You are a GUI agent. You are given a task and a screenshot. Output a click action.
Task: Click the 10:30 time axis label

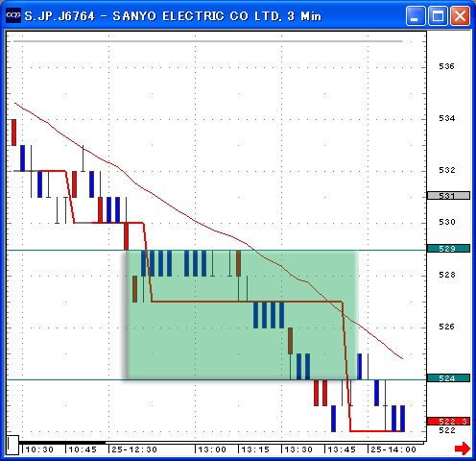(39, 449)
